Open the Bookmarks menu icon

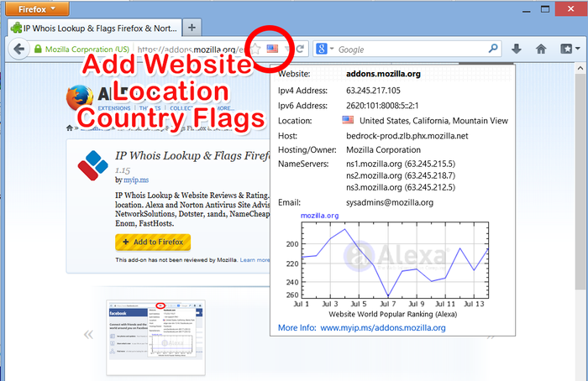pos(570,49)
